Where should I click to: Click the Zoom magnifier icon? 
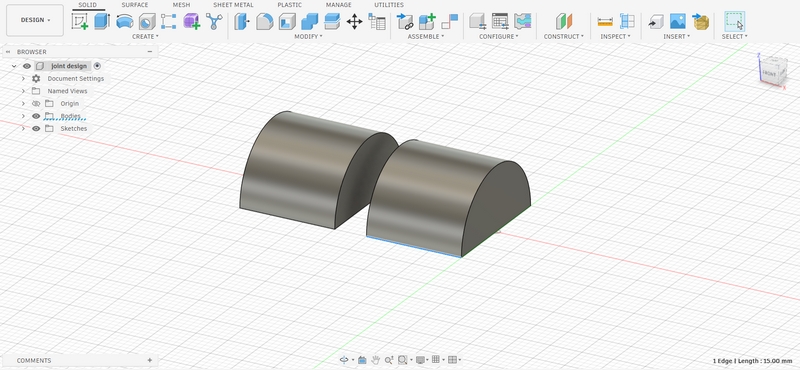(x=389, y=360)
